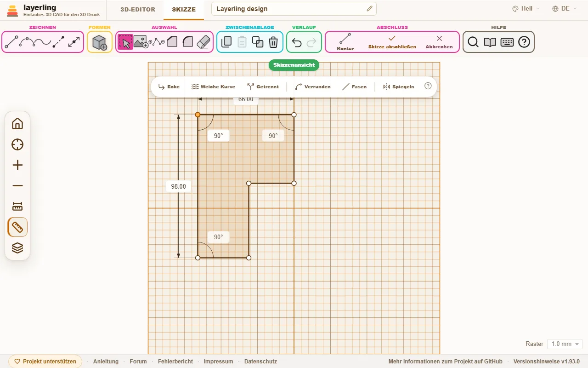
Task: Undo the last action
Action: click(x=297, y=42)
